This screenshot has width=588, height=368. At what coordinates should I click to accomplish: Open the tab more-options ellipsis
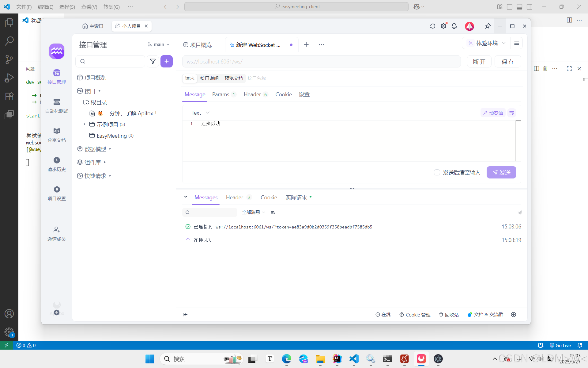pyautogui.click(x=322, y=45)
